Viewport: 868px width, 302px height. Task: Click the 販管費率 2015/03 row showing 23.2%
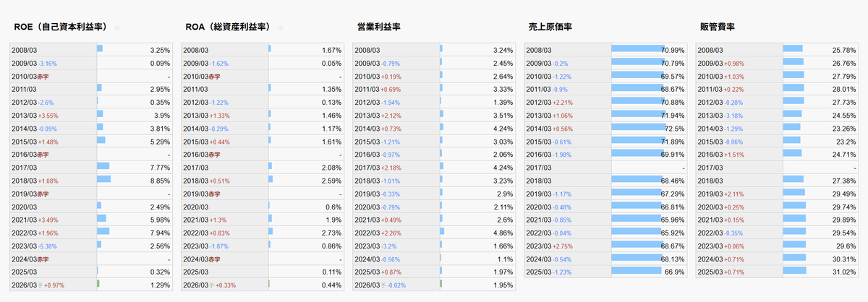coord(777,141)
